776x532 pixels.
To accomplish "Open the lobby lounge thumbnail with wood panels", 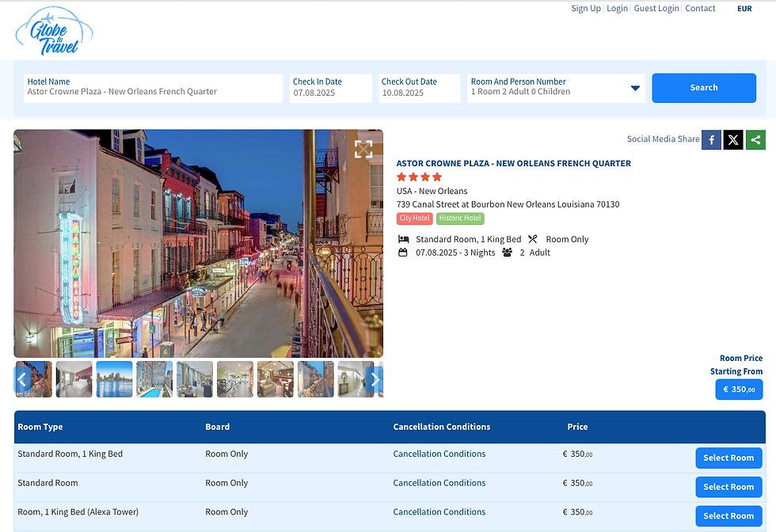I will pos(276,379).
